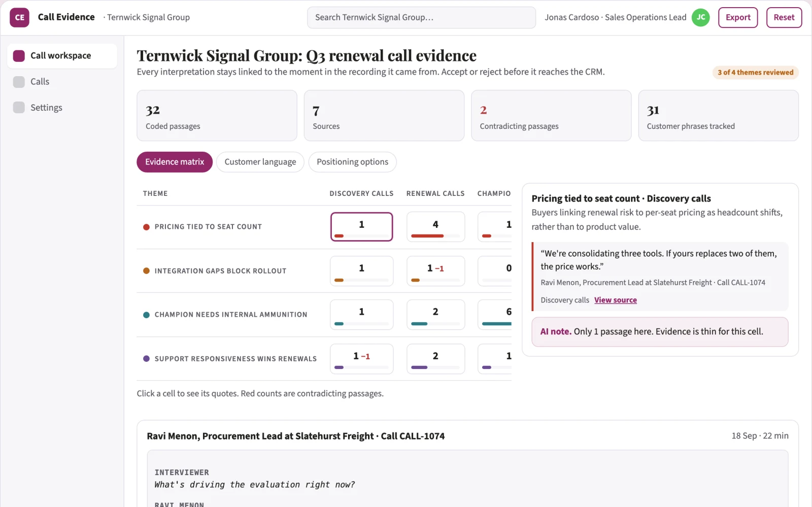Image resolution: width=812 pixels, height=507 pixels.
Task: Select Integration gaps Discovery calls cell
Action: pyautogui.click(x=362, y=271)
